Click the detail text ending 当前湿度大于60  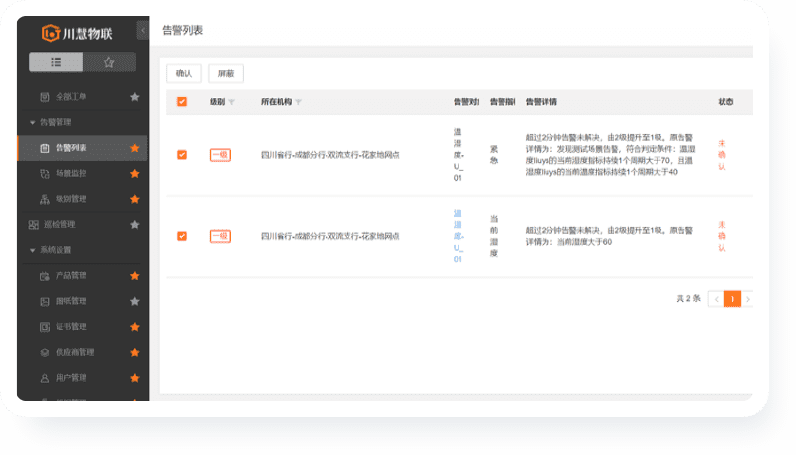tap(609, 236)
